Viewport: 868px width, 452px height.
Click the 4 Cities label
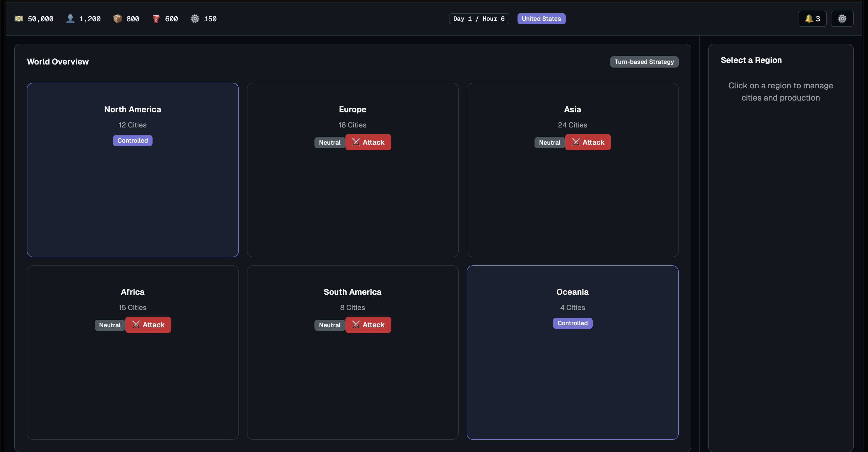[573, 308]
